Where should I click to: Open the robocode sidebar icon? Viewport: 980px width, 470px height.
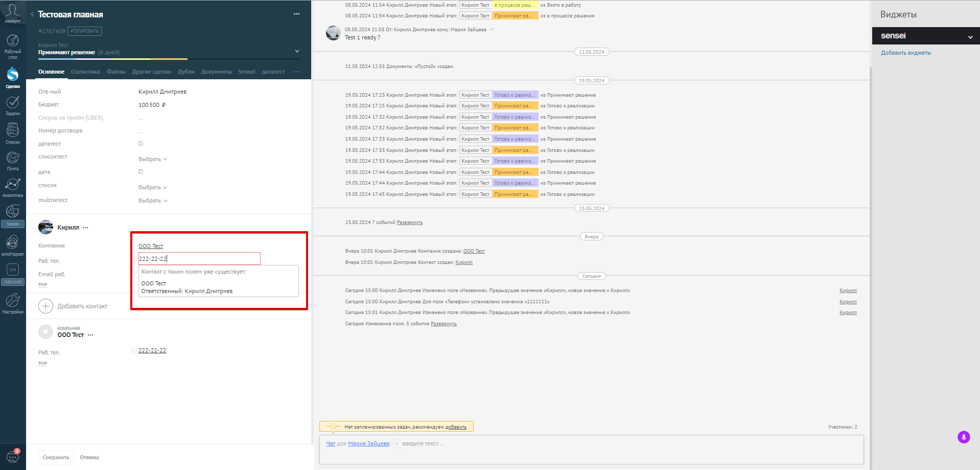coord(13,270)
